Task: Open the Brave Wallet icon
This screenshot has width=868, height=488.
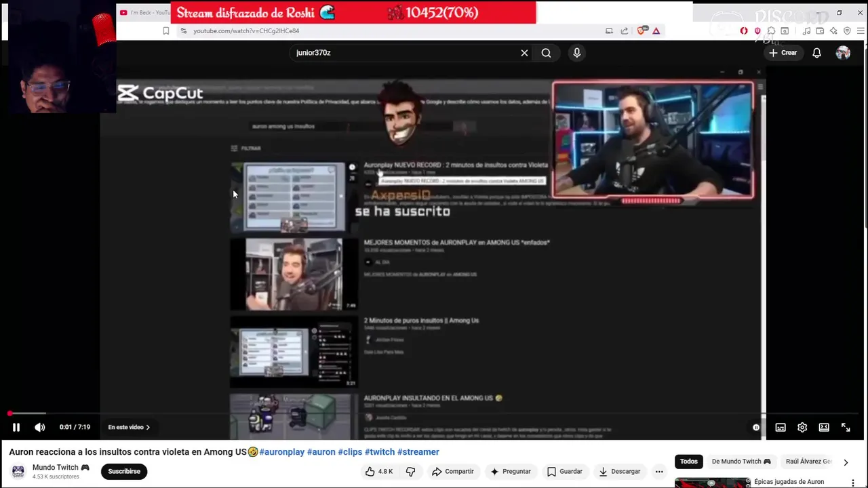Action: pyautogui.click(x=820, y=30)
